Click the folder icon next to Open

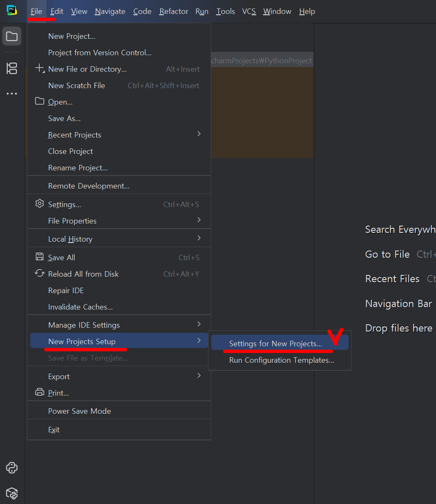[x=40, y=101]
